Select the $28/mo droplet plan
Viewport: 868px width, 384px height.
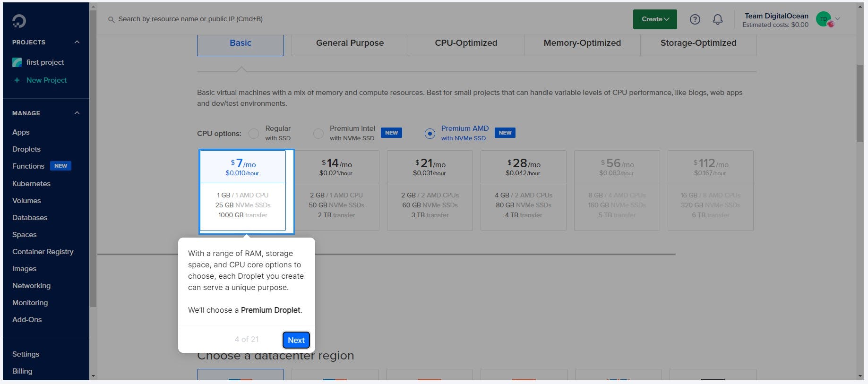coord(524,191)
